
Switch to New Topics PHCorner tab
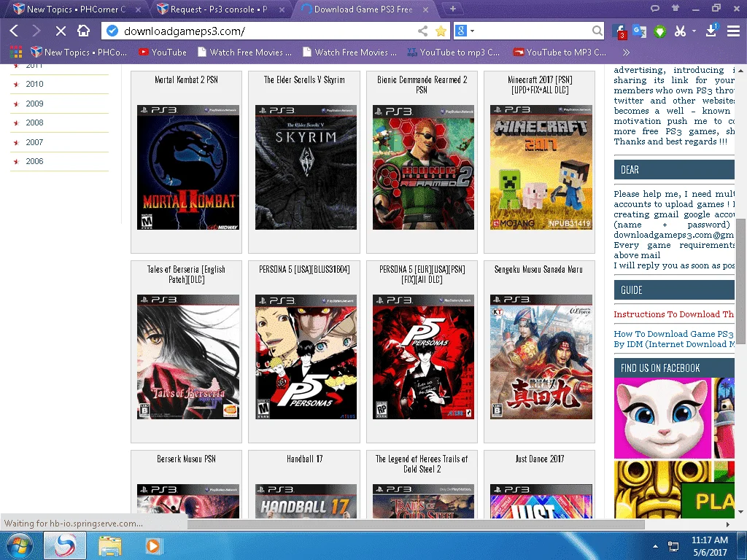(76, 9)
